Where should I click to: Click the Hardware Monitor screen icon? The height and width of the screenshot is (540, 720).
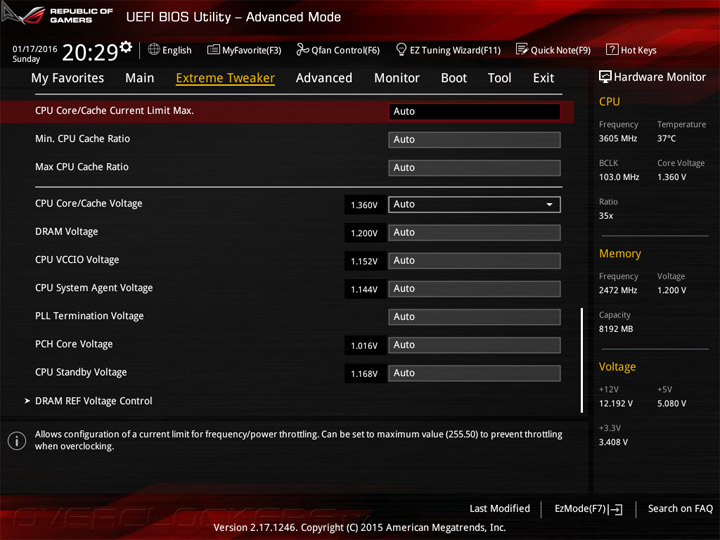tap(605, 77)
